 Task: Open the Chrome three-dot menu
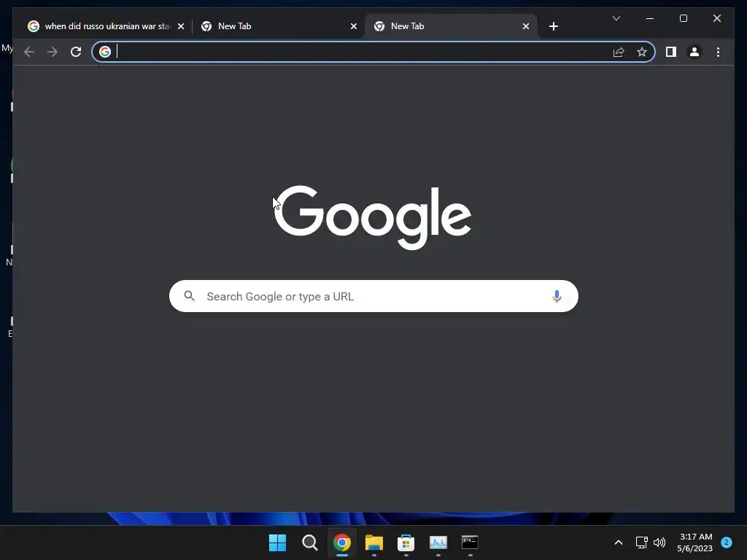(718, 52)
